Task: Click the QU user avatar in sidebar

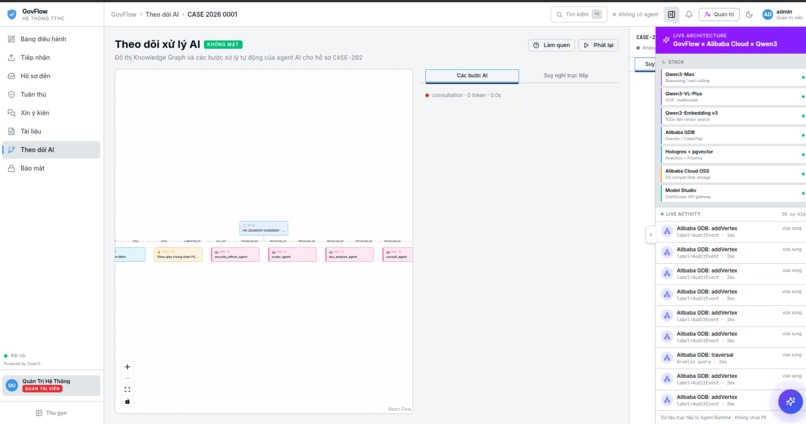Action: click(12, 385)
